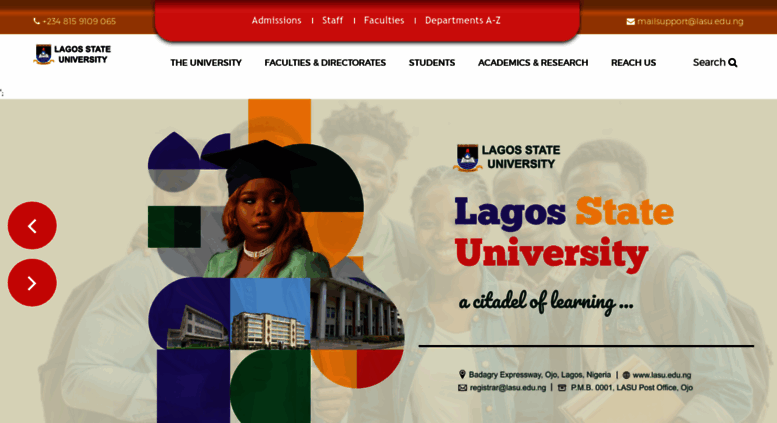Expand ACADEMICS & RESEARCH menu
Screen dimensions: 777x423
(533, 63)
